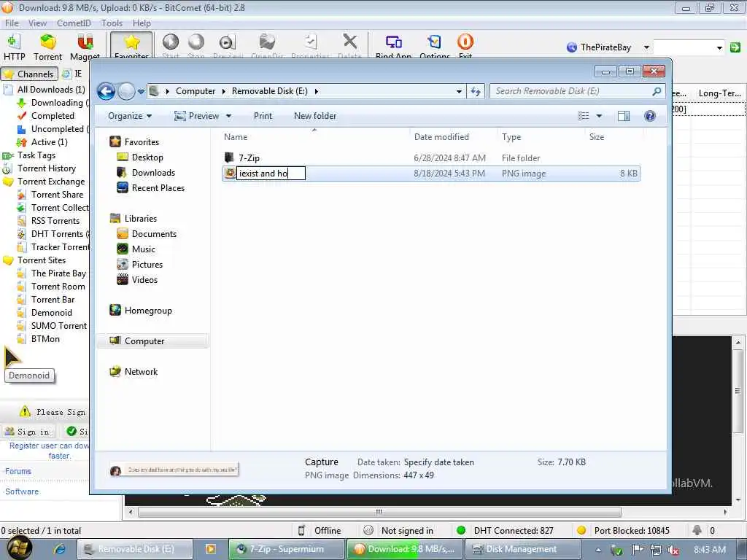Select the 7-Zip folder
This screenshot has width=747, height=560.
(249, 157)
